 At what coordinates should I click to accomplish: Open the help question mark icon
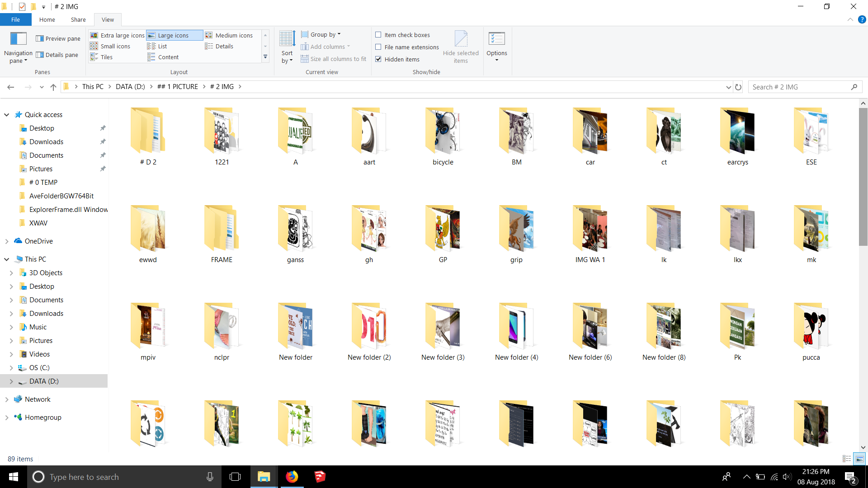point(862,20)
